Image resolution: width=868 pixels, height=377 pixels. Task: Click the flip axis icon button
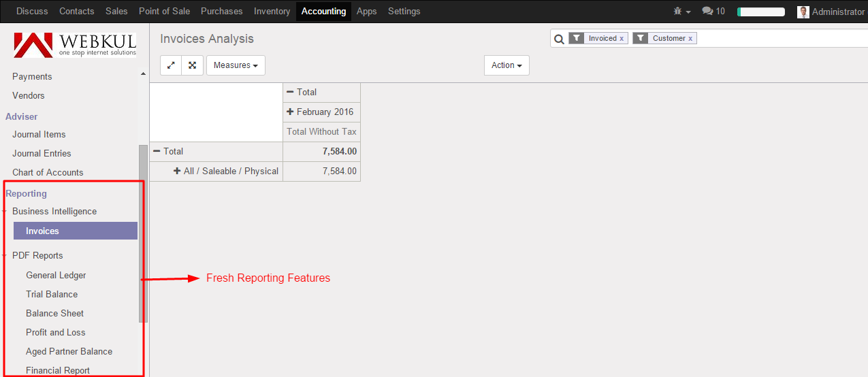pos(171,65)
